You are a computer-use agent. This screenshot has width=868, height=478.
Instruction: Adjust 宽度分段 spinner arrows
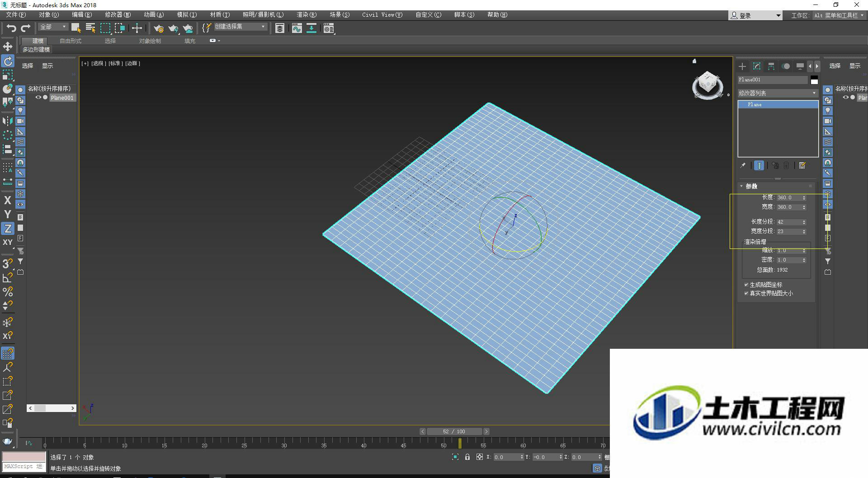(x=804, y=231)
